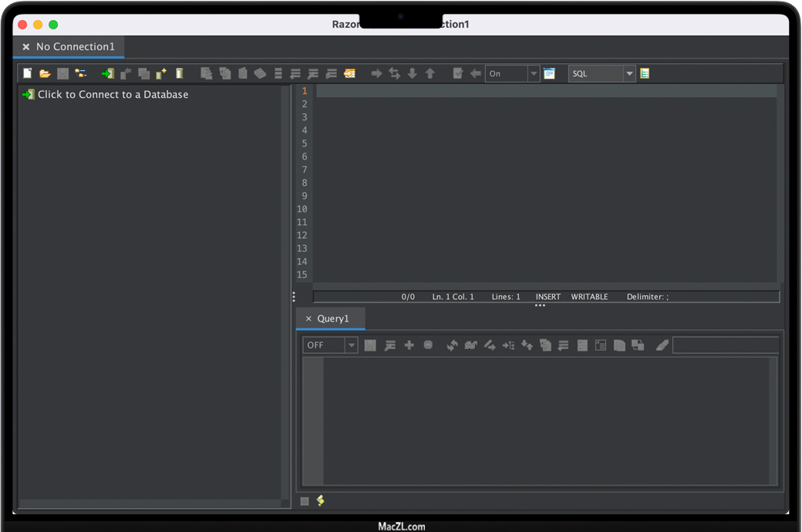
Task: Click the plus icon in results toolbar
Action: pos(409,345)
